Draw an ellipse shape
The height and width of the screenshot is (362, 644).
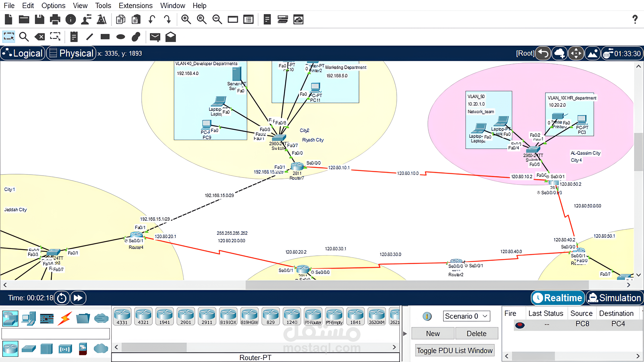[120, 37]
